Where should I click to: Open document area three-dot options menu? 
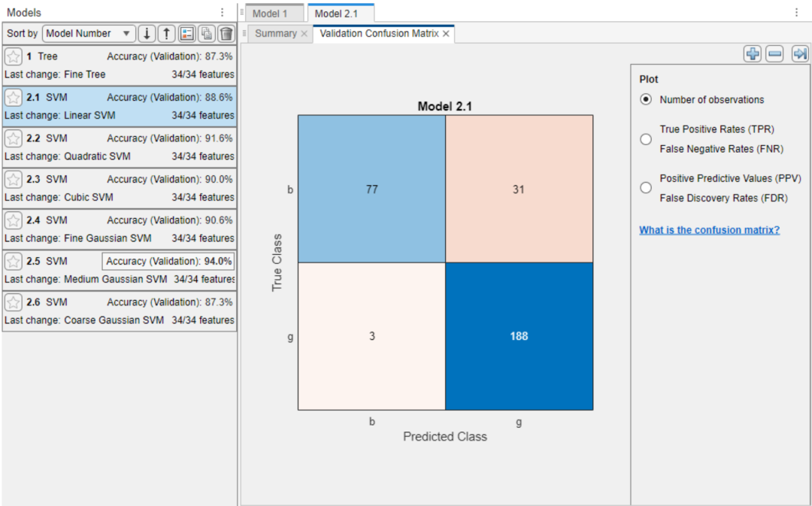796,13
